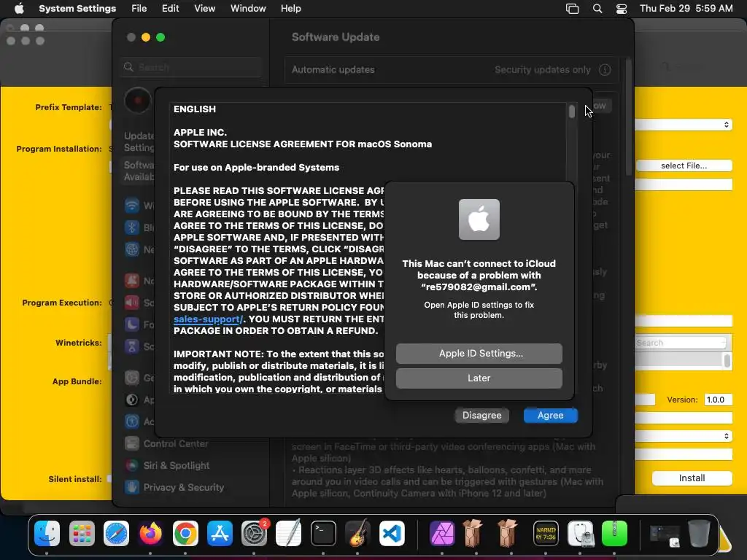Screen dimensions: 747x560
Task: Select the Bluetooth icon in settings sidebar
Action: tap(132, 227)
